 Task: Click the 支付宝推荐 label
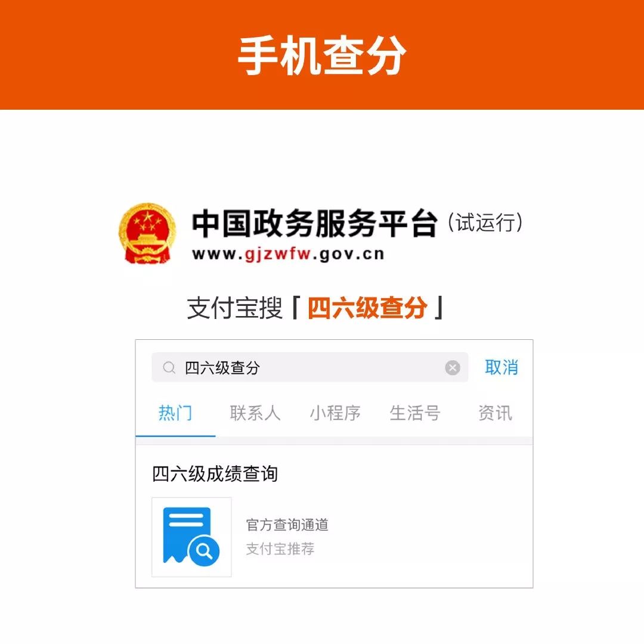280,549
